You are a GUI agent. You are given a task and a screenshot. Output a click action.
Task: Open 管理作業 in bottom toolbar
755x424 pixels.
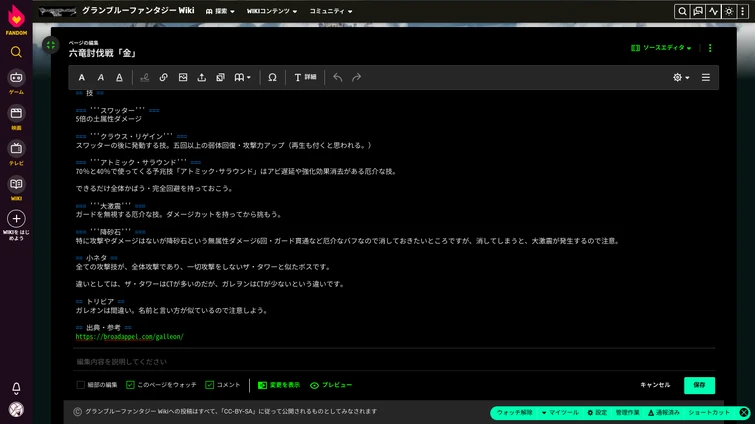pyautogui.click(x=627, y=412)
